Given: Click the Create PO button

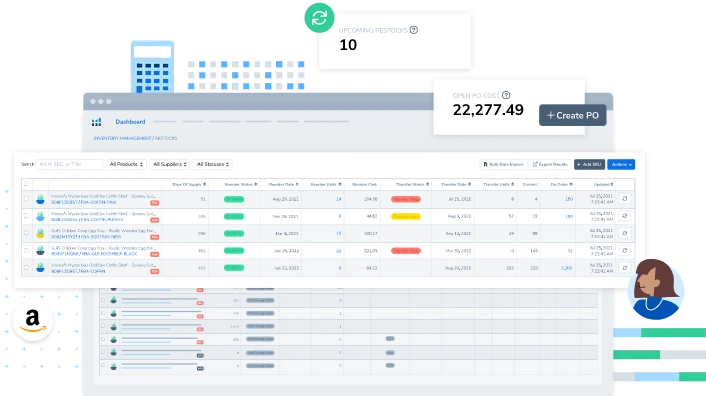Looking at the screenshot, I should (x=572, y=115).
